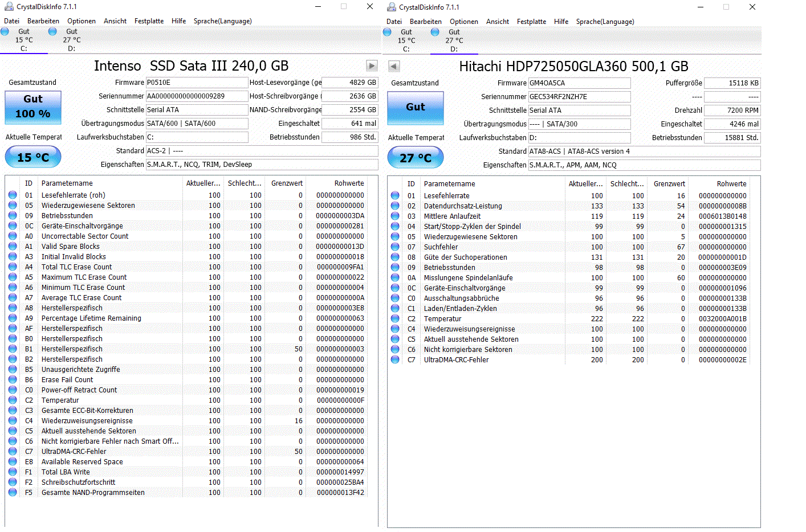Select Nicht korrigierbare Sektoren row
Viewport: 806px width, 532px height.
coord(569,350)
